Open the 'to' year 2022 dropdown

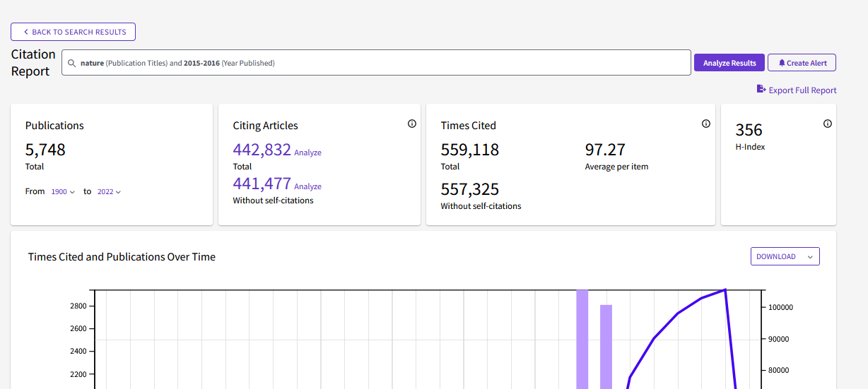[x=109, y=192]
